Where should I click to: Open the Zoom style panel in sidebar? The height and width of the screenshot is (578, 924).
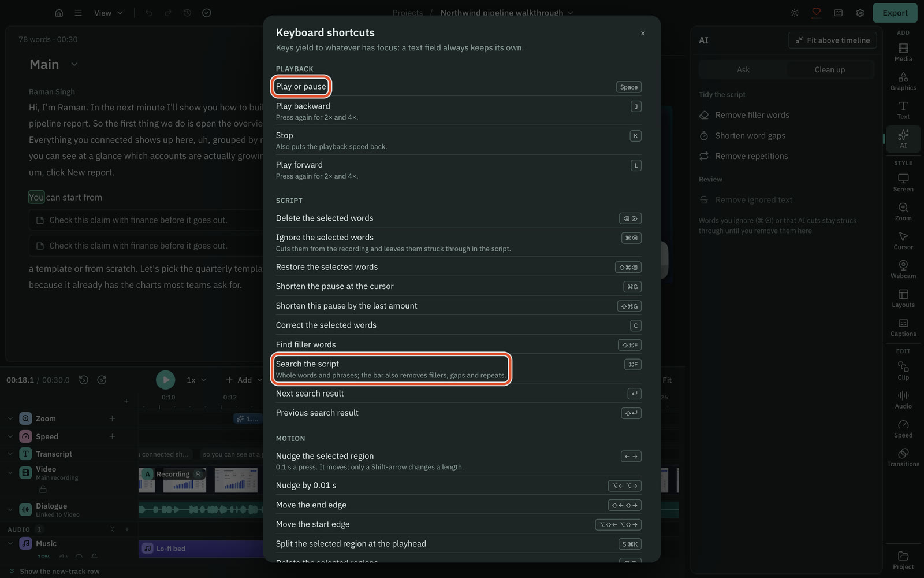coord(903,212)
